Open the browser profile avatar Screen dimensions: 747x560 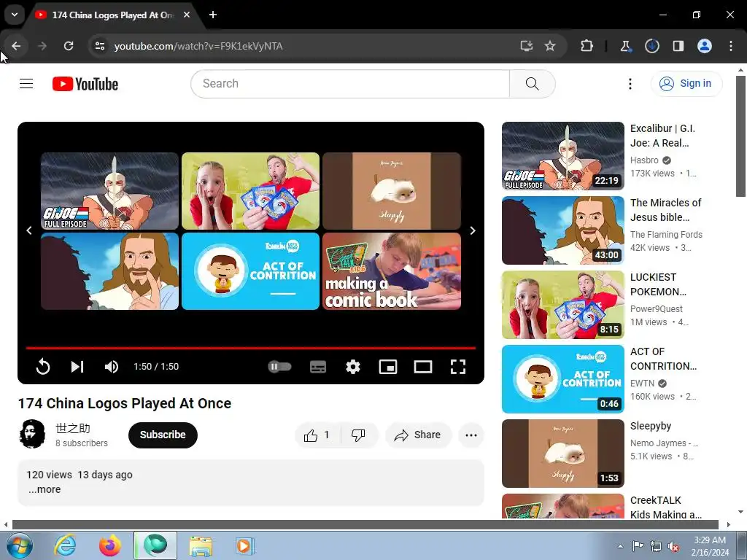tap(705, 46)
